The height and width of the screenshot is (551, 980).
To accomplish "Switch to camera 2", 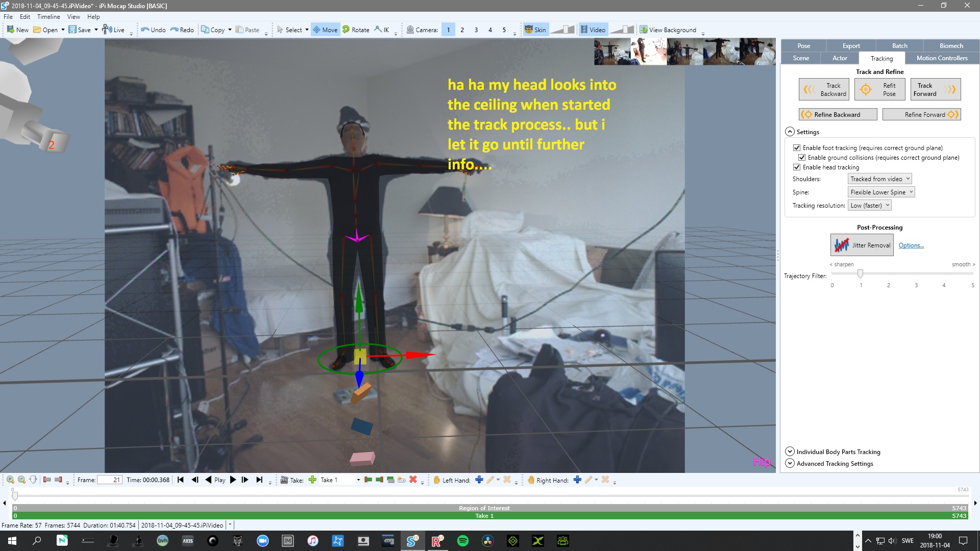I will click(462, 30).
